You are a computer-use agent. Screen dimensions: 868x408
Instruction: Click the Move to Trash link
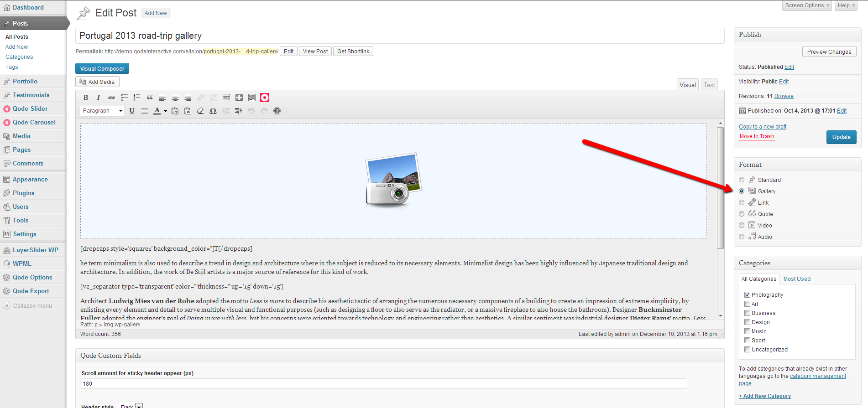coord(757,136)
